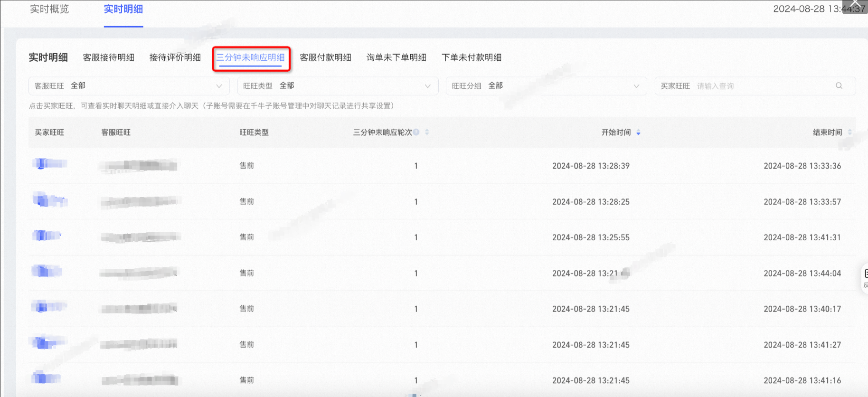Focus the 买家旺旺 search input
The width and height of the screenshot is (868, 397).
coord(755,86)
